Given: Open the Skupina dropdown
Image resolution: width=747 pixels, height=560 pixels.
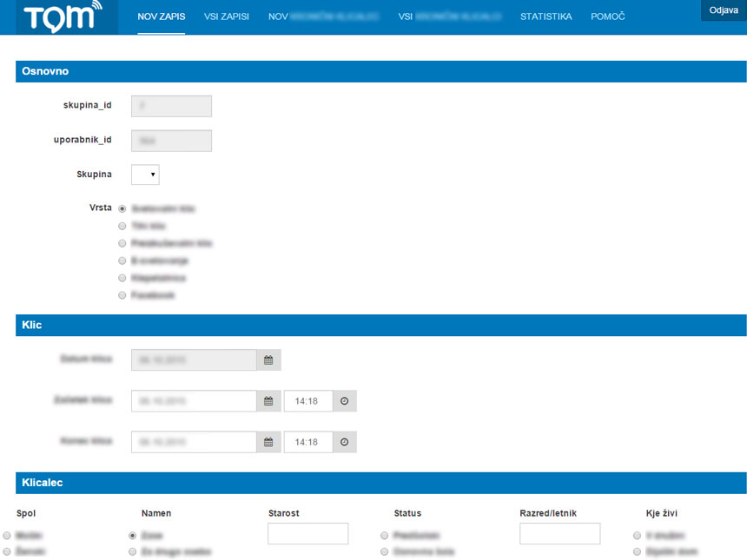Looking at the screenshot, I should [145, 175].
